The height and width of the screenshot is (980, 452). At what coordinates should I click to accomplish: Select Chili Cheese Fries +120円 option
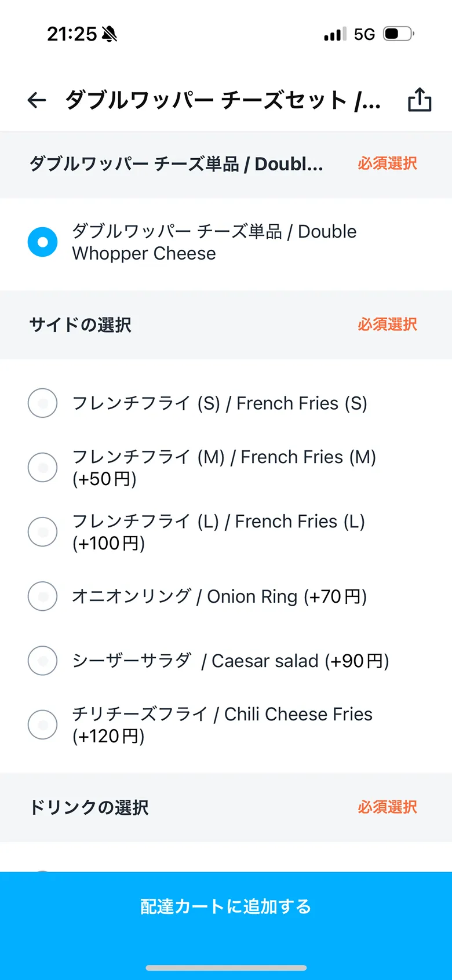point(43,725)
